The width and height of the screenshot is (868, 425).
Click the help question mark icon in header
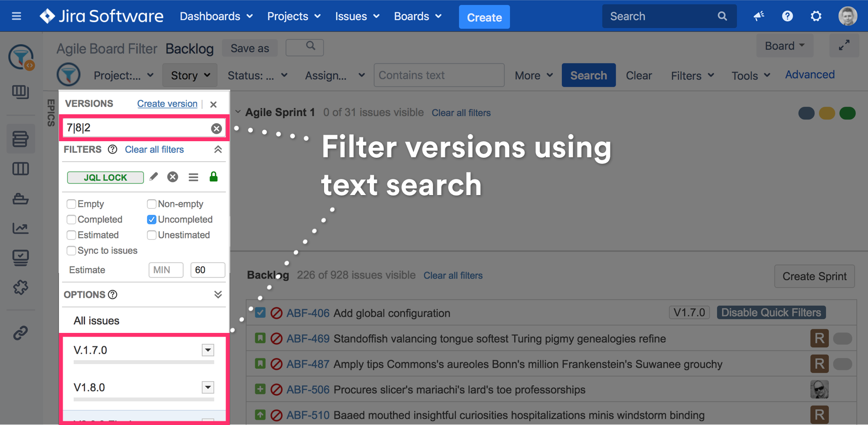(x=787, y=17)
